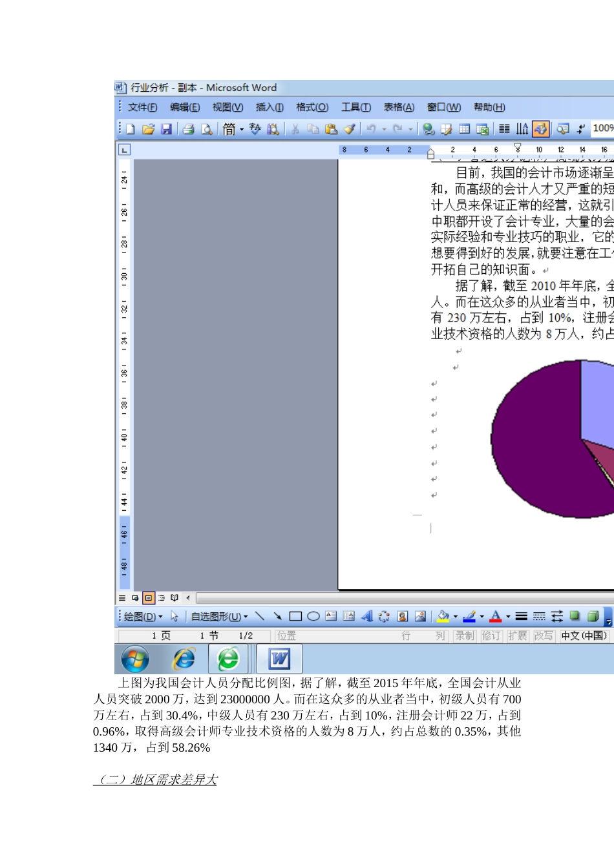This screenshot has height=868, width=614.
Task: Select the Oval drawing tool
Action: click(313, 616)
